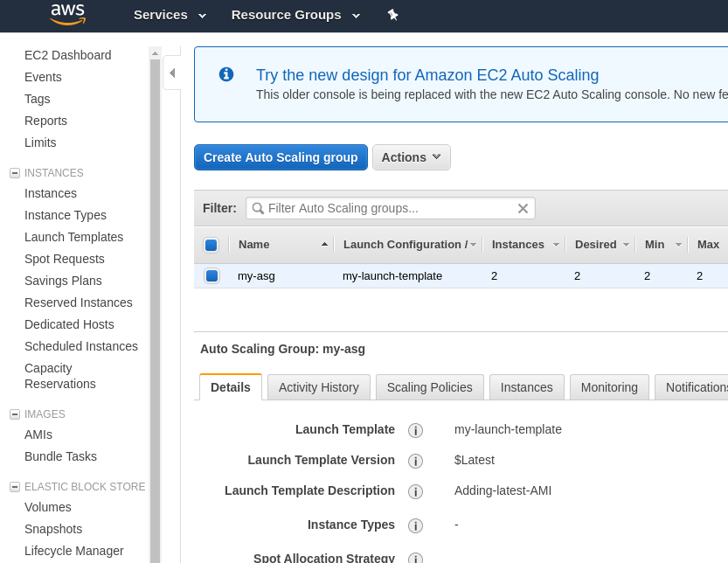Select the my-asg name cell
Viewport: 728px width, 563px height.
[256, 276]
